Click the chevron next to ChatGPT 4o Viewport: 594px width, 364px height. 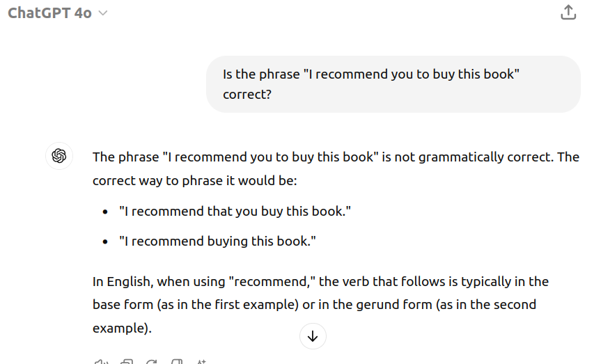(102, 13)
